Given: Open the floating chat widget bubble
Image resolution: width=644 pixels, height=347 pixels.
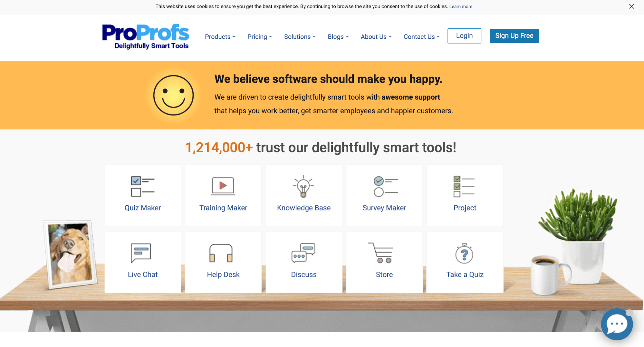Looking at the screenshot, I should (x=617, y=324).
